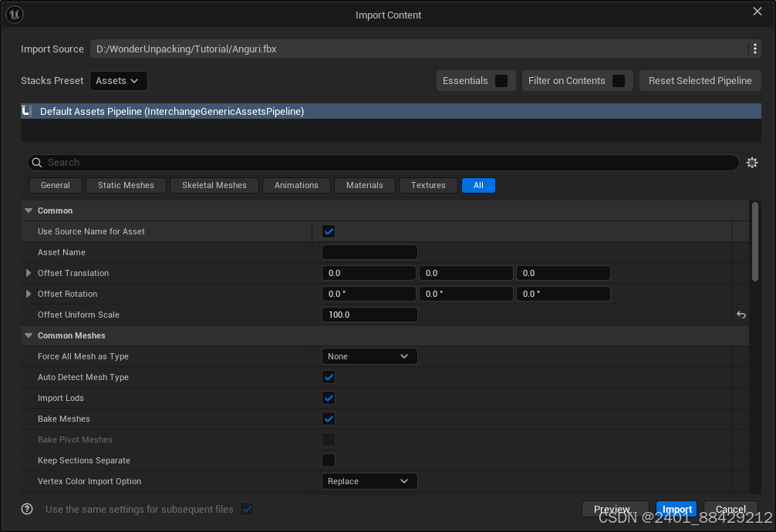Reset Offset Uniform Scale to default

[x=741, y=315]
